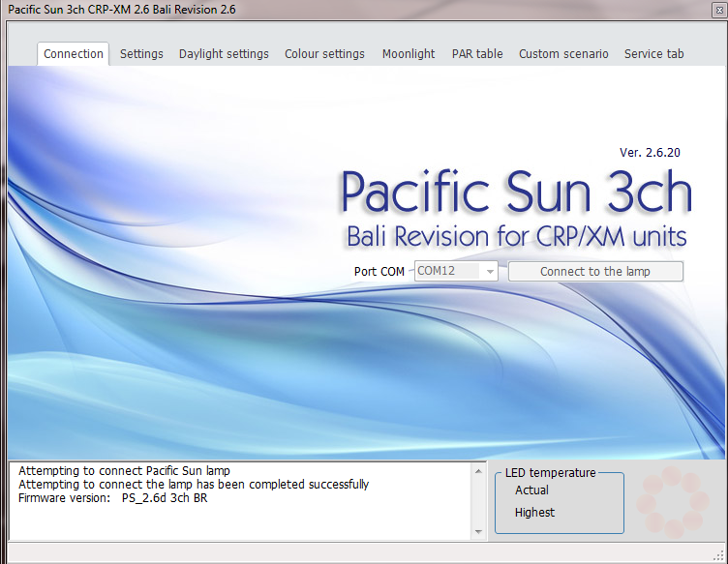The image size is (728, 564).
Task: Open the Daylight settings tab
Action: 224,54
